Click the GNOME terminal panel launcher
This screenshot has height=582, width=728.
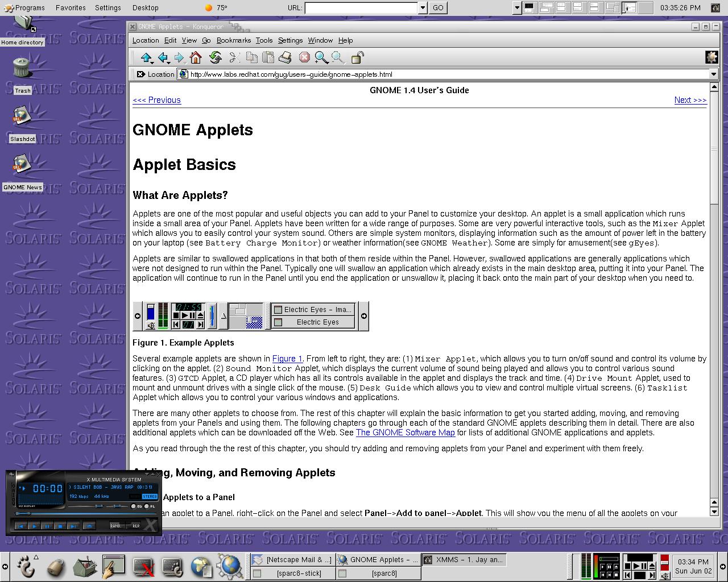coord(172,567)
